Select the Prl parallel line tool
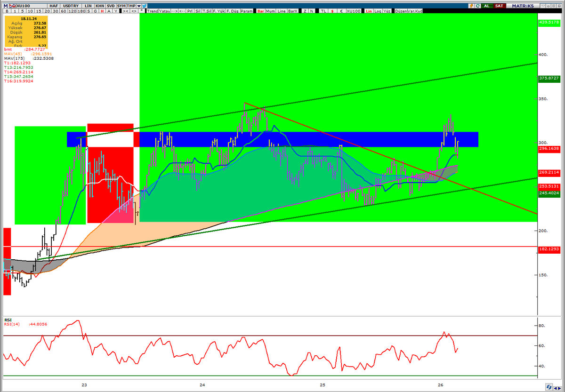565x392 pixels. [190, 11]
